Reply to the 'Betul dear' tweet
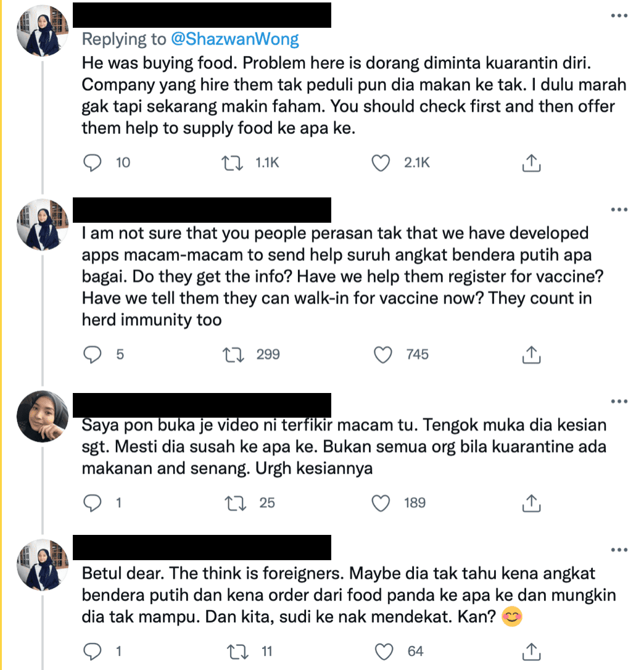 point(92,651)
